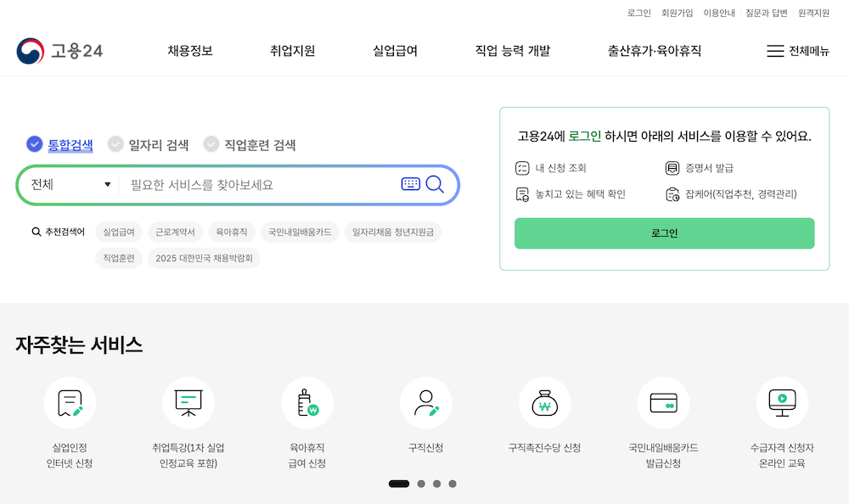Go to the fourth carousel page dot
This screenshot has width=849, height=504.
pos(453,484)
